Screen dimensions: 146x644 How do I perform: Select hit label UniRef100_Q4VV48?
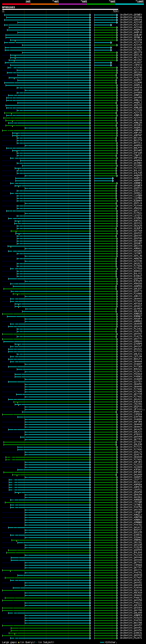131,557
